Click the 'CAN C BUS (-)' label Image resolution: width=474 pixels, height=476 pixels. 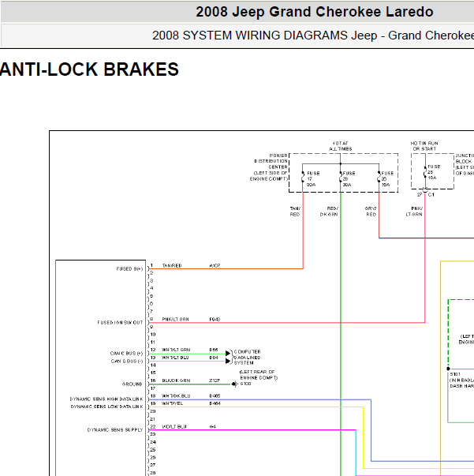127,362
